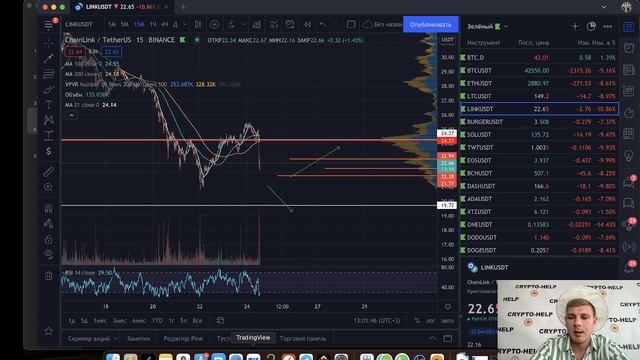Viewport: 640px width, 360px height.
Task: Select the 15M timeframe
Action: click(139, 24)
